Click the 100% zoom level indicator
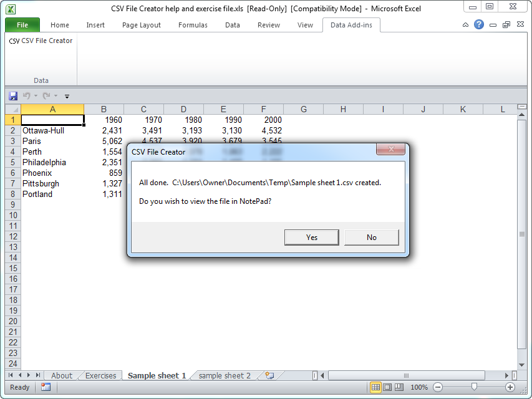The height and width of the screenshot is (399, 532). click(x=419, y=387)
